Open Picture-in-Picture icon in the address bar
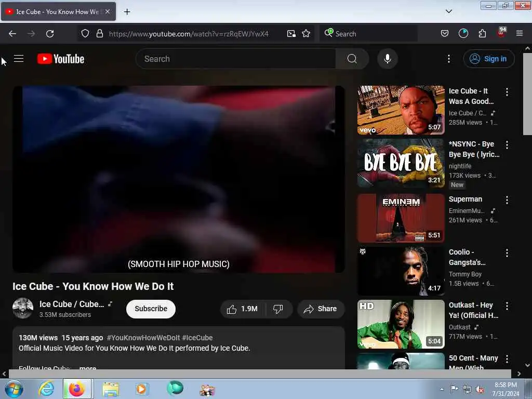 (291, 34)
